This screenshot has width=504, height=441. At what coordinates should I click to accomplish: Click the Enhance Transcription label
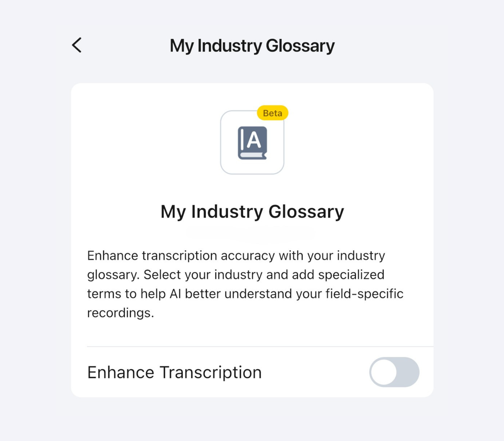[175, 372]
